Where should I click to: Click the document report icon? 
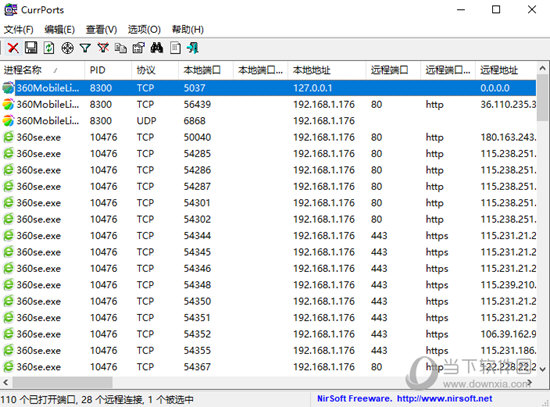coord(175,48)
